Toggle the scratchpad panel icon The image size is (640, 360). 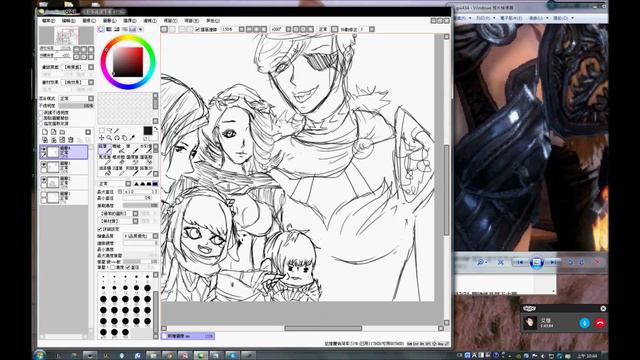(140, 29)
